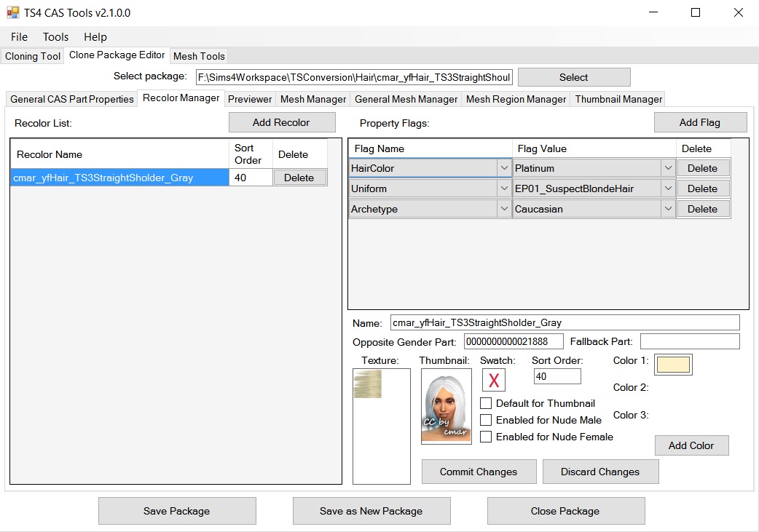
Task: Click the TS4 CAS Tools app icon
Action: [13, 13]
